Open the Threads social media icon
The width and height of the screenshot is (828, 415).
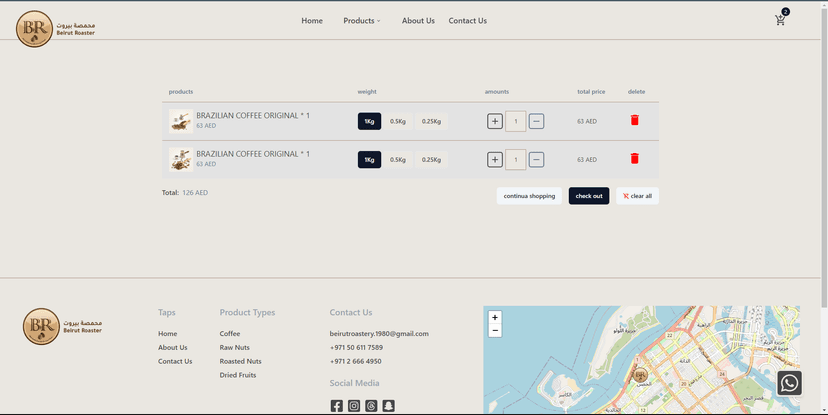click(x=371, y=406)
